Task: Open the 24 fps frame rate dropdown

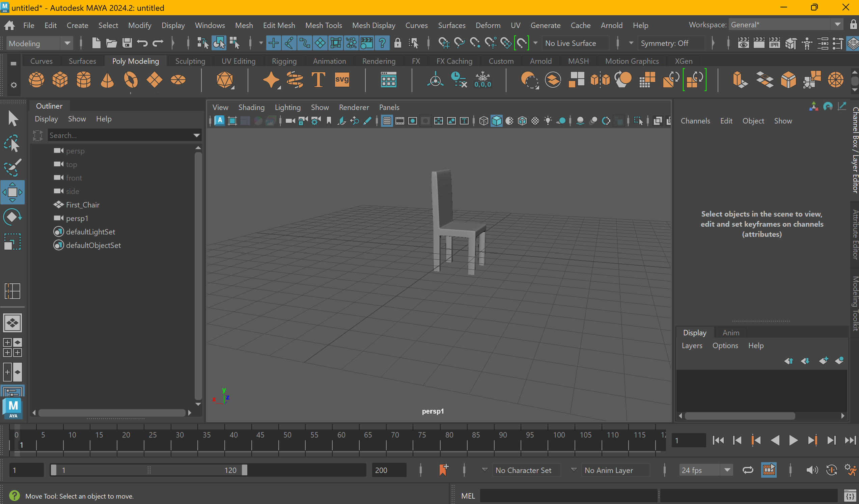Action: click(727, 470)
